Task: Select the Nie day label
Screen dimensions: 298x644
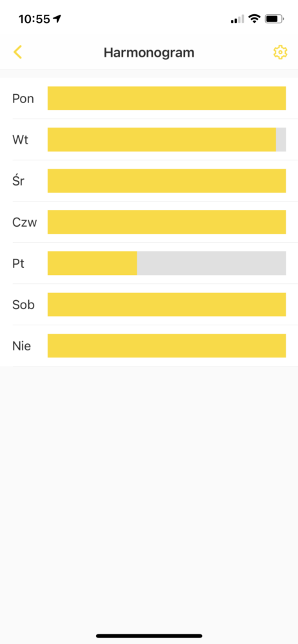Action: [x=21, y=346]
